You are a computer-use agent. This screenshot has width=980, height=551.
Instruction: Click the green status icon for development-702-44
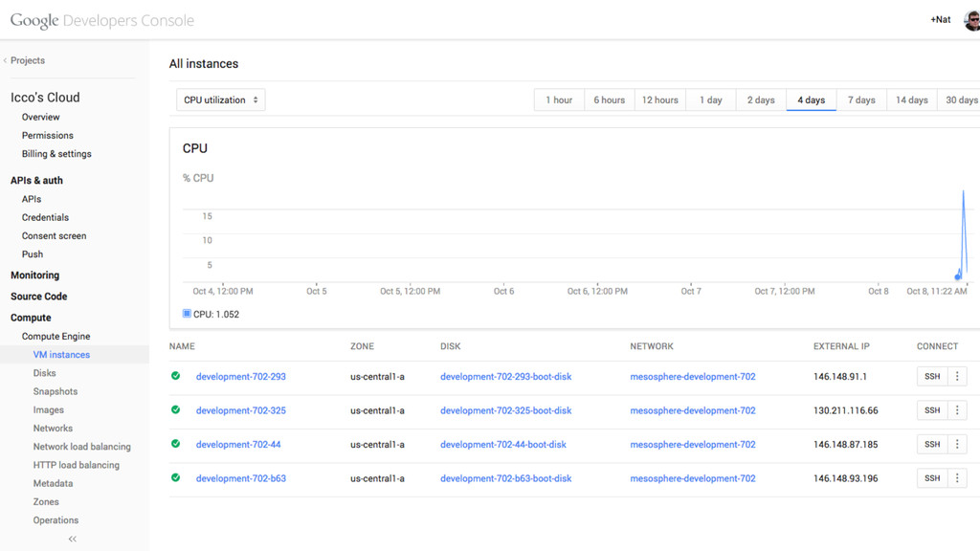176,444
